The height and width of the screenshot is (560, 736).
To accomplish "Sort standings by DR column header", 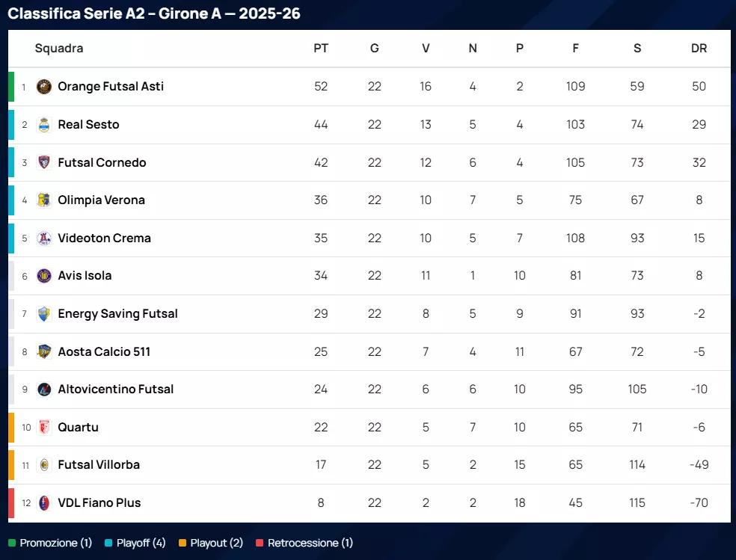I will click(699, 49).
